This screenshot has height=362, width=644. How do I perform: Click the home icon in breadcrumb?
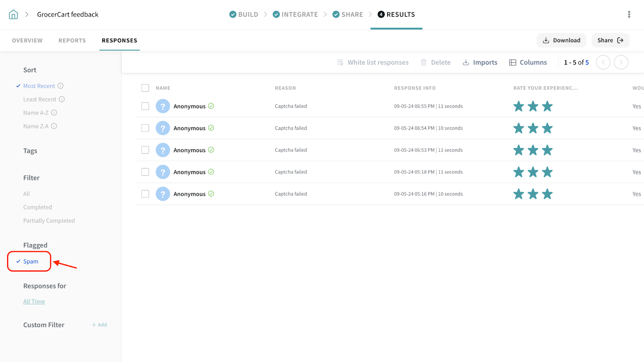point(13,14)
